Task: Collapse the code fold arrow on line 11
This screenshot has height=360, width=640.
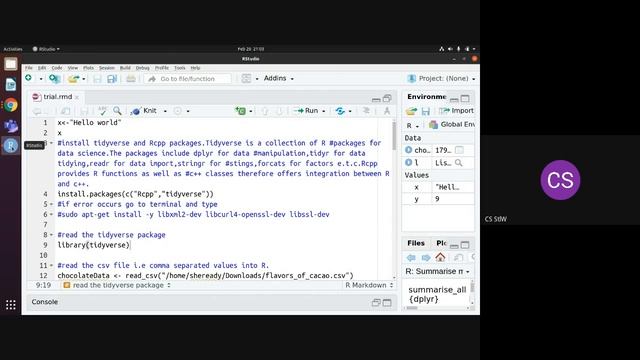Action: point(51,265)
